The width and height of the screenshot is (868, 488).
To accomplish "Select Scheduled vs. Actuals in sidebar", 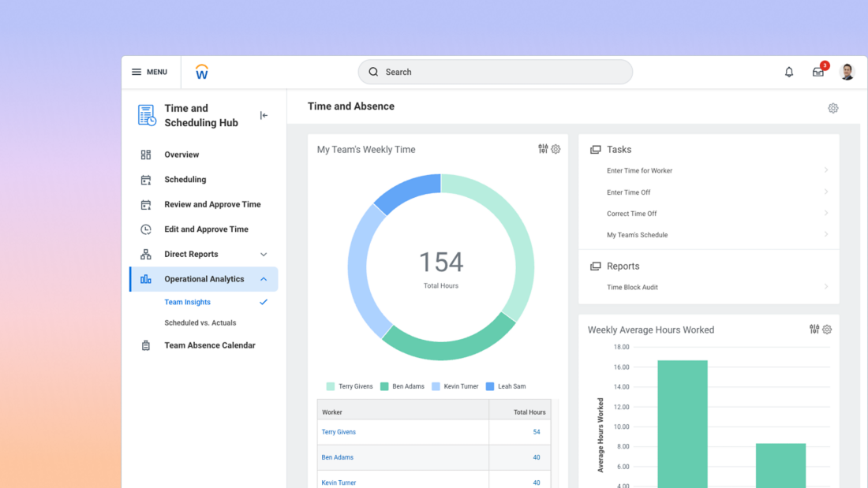I will point(200,322).
